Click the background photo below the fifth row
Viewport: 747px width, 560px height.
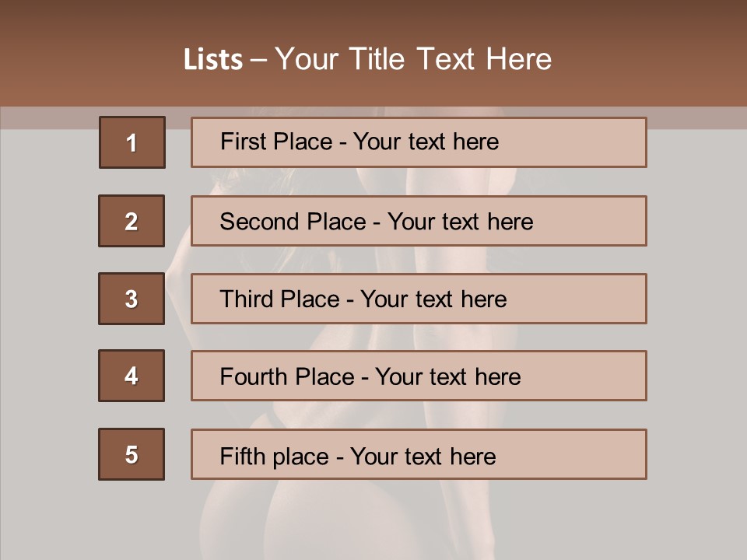point(373,521)
